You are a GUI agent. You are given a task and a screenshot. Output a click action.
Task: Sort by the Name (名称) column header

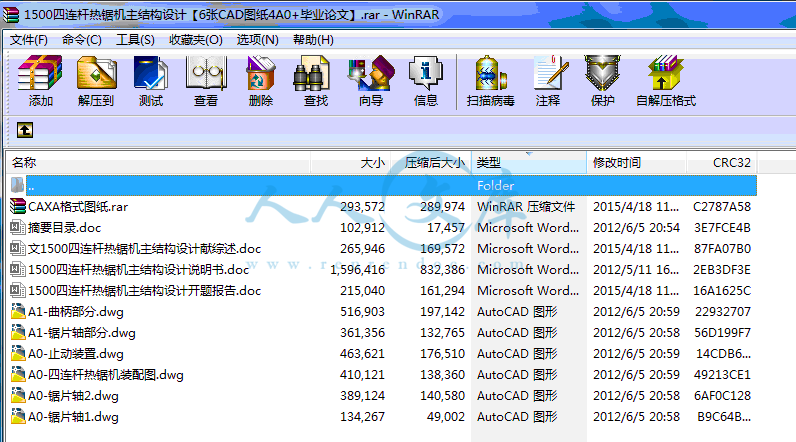coord(158,163)
